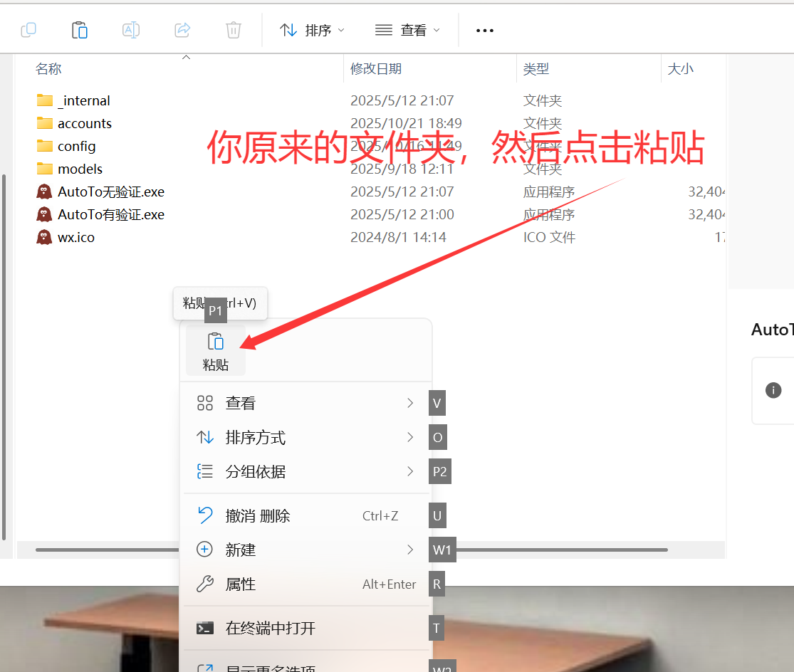Click the 修改日期 column header
Image resolution: width=794 pixels, height=672 pixels.
376,68
